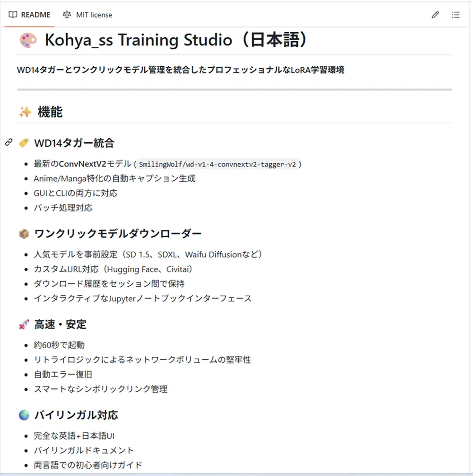473x476 pixels.
Task: Click the Kohya_ss Training Studio title
Action: point(175,40)
